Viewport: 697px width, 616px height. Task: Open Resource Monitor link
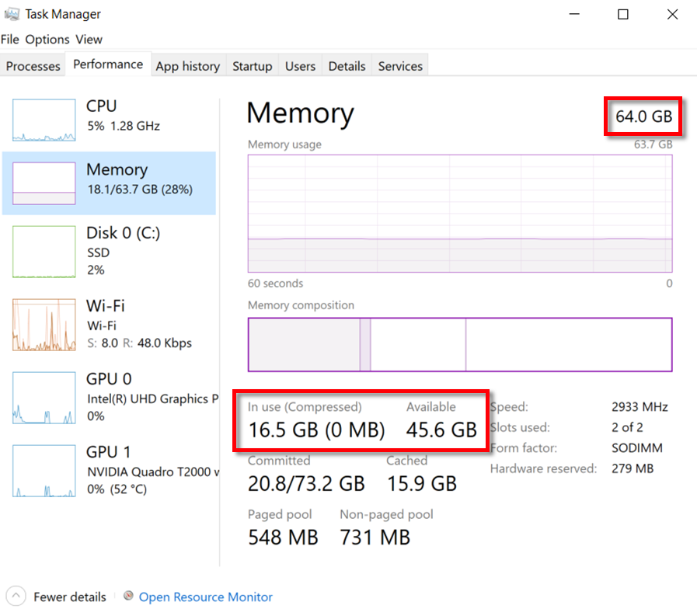pos(205,597)
